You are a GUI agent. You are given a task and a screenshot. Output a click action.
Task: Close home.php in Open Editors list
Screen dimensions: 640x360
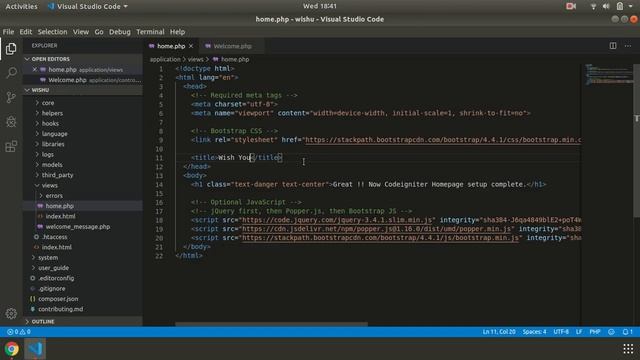click(x=35, y=69)
